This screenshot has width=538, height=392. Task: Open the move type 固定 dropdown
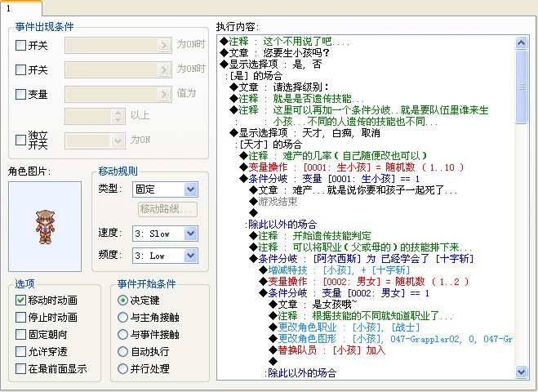(x=190, y=189)
